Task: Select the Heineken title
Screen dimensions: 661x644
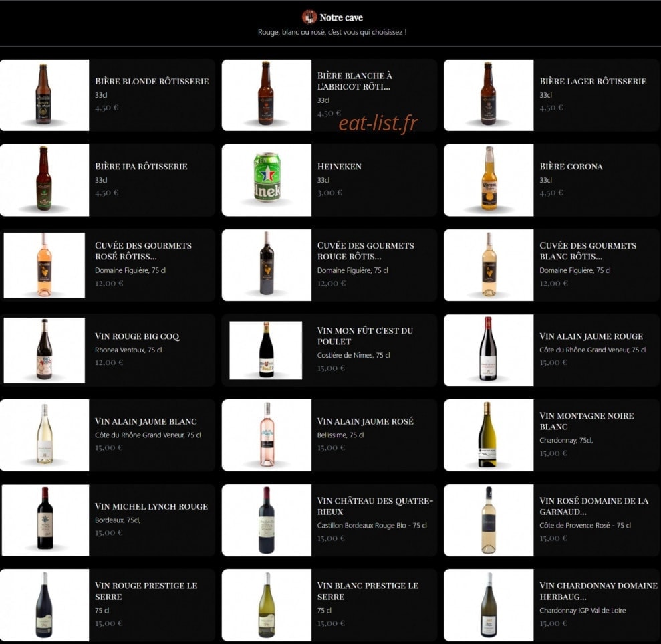Action: point(340,166)
